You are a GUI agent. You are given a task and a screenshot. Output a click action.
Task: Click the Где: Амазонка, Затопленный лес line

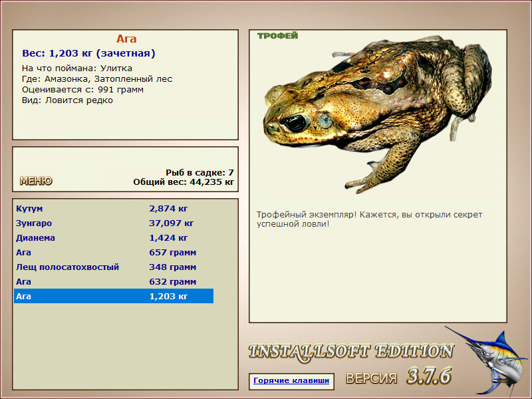pos(97,79)
